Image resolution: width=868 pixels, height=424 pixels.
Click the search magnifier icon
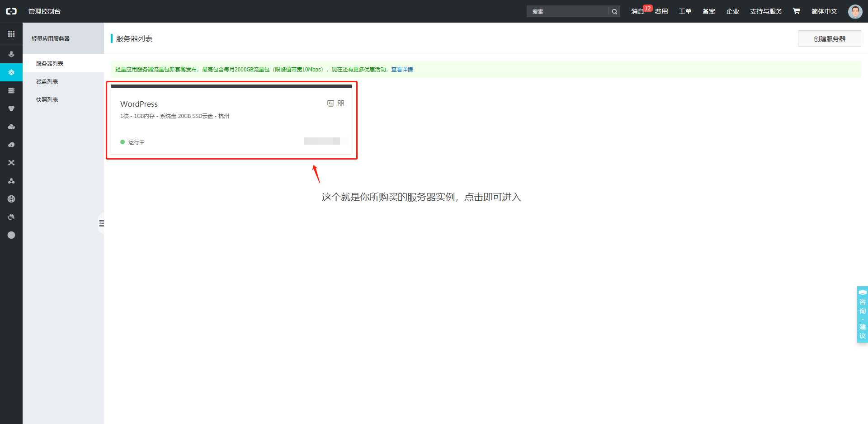click(614, 12)
